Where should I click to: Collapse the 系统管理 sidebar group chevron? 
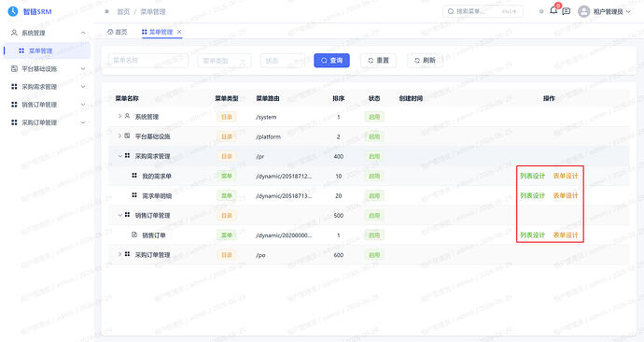point(83,33)
